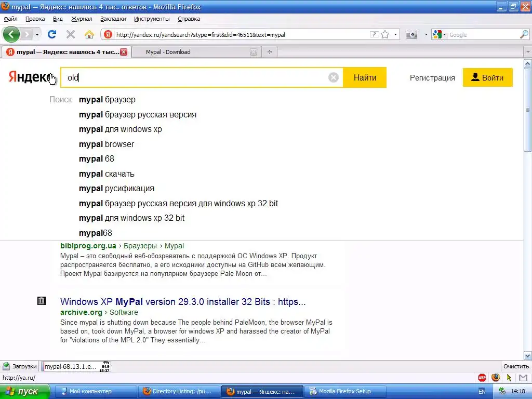This screenshot has width=532, height=399.
Task: Open the Инструменты menu
Action: 152,19
